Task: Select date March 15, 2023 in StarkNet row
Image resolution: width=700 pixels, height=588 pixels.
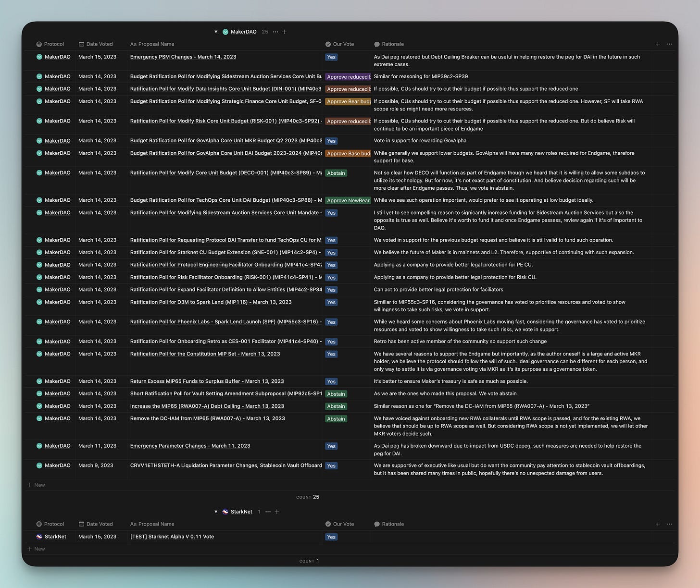Action: coord(97,537)
